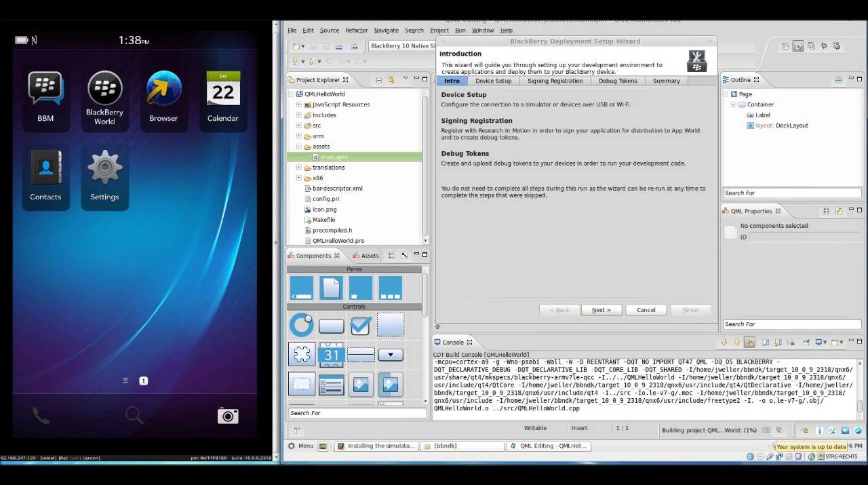
Task: Open the BlackBerry 10 Native SDK dropdown
Action: [x=401, y=46]
